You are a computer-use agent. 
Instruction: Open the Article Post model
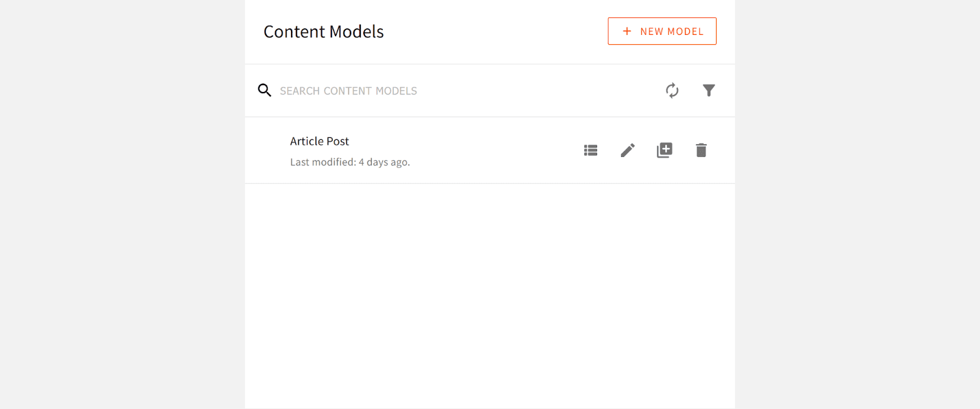[x=319, y=140]
